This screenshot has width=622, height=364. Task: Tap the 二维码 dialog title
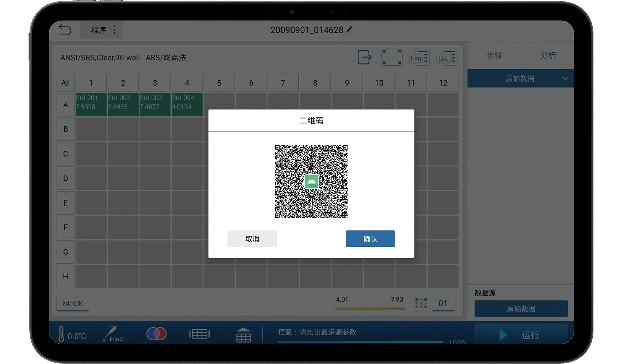tap(311, 121)
